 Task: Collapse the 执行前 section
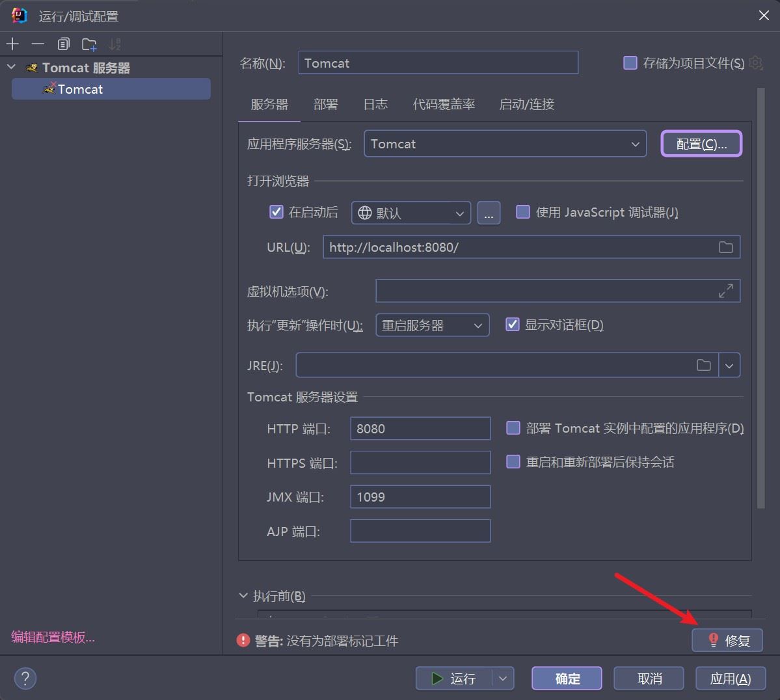[x=243, y=595]
